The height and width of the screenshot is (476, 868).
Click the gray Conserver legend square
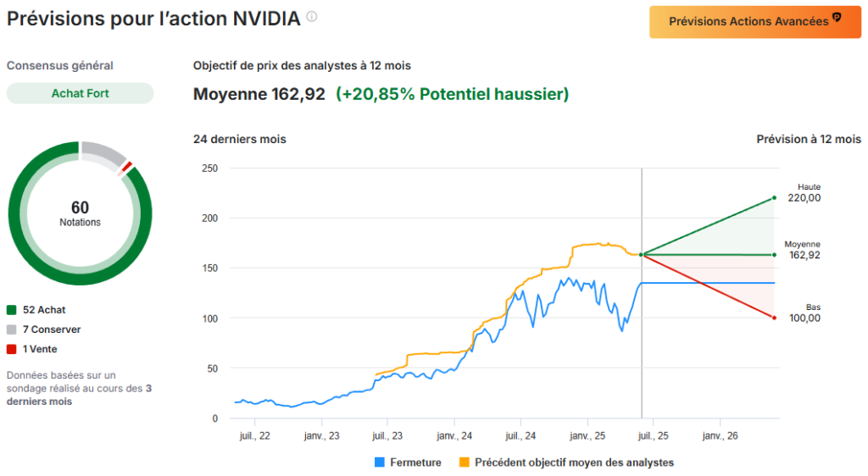click(x=11, y=329)
